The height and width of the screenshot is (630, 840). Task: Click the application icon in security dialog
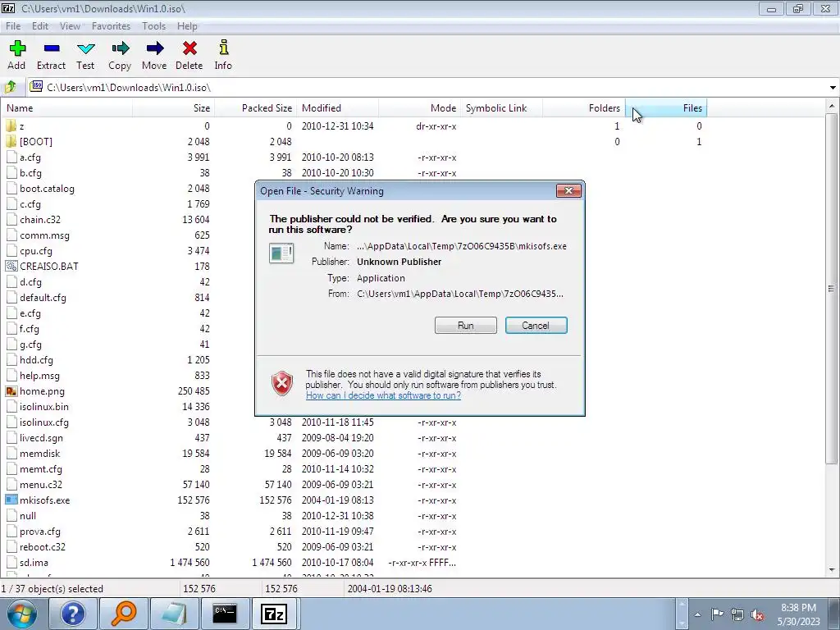(x=281, y=253)
